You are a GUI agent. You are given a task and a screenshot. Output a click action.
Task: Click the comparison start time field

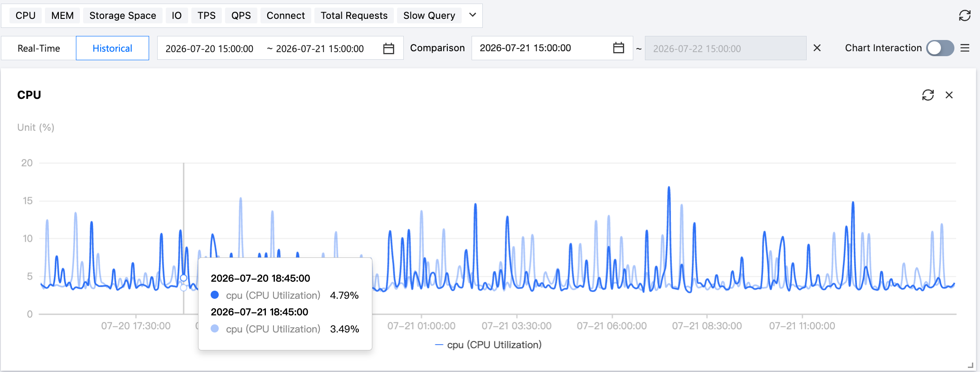tap(525, 48)
